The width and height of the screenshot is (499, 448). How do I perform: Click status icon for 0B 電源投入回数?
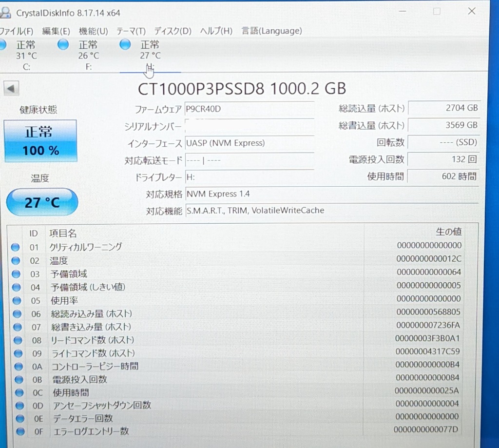19,380
